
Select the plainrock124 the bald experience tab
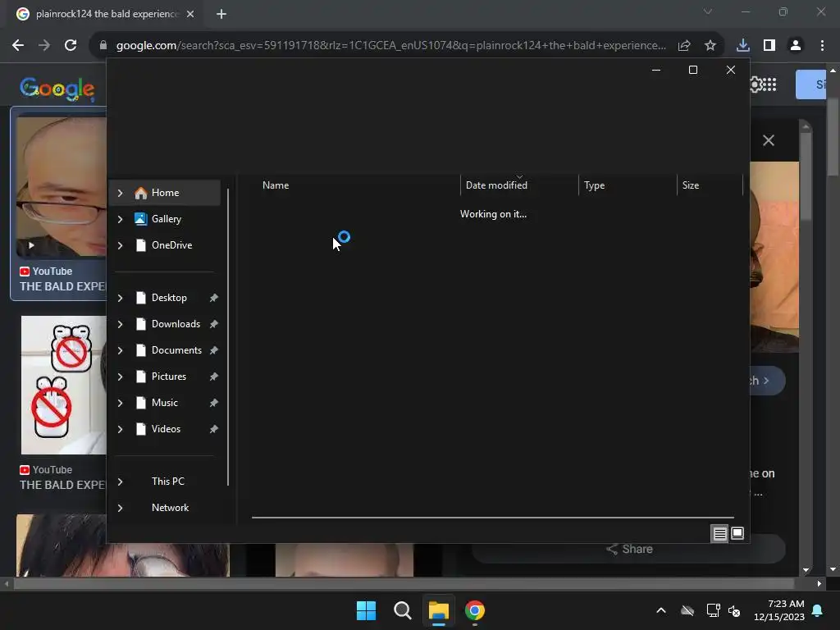(104, 14)
